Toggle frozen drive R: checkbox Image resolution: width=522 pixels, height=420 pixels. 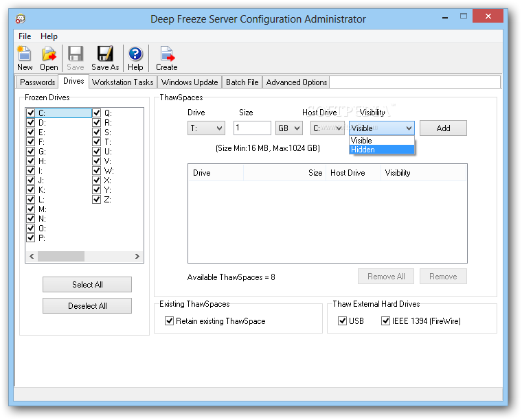coord(97,122)
